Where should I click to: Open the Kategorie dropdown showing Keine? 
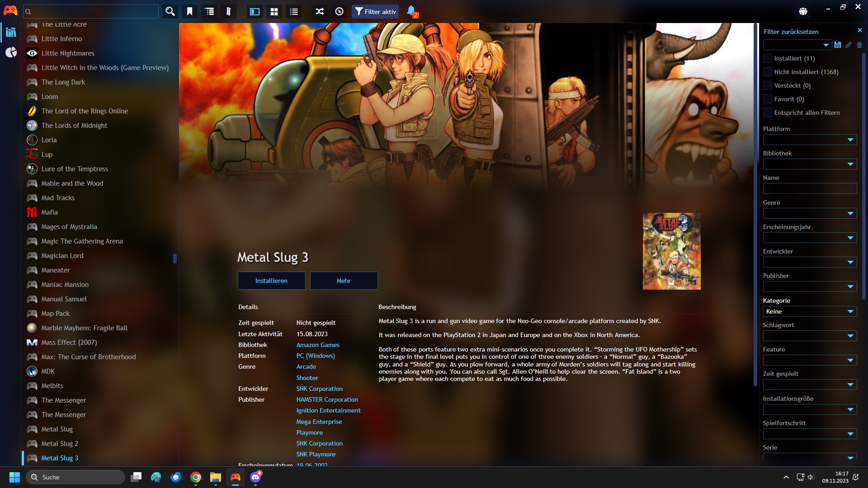click(809, 311)
